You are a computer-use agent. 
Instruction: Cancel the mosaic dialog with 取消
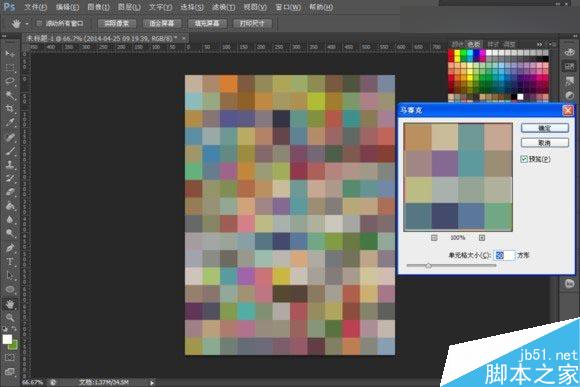pos(544,142)
